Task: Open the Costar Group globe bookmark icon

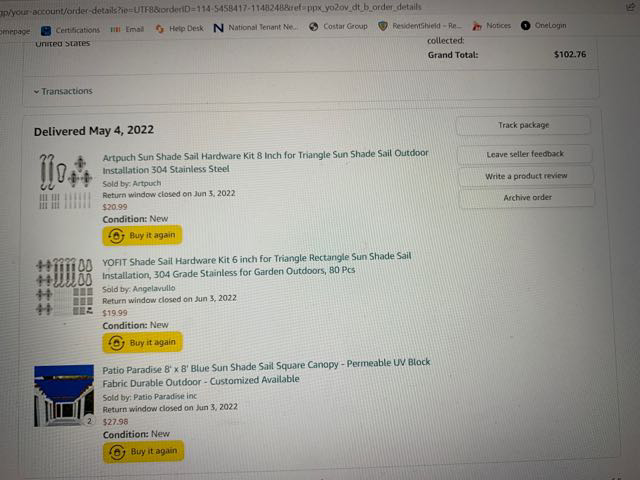Action: tap(313, 27)
